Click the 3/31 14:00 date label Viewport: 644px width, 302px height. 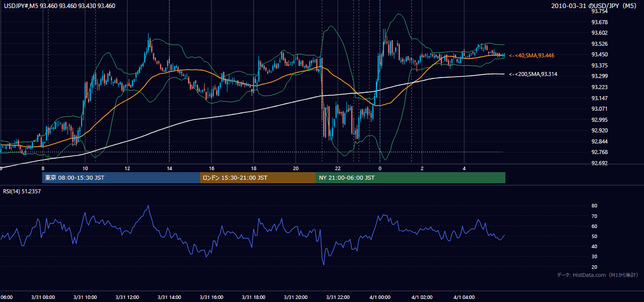click(169, 297)
